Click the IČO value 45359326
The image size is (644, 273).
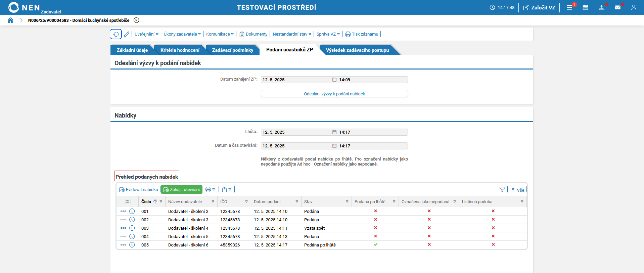click(230, 245)
